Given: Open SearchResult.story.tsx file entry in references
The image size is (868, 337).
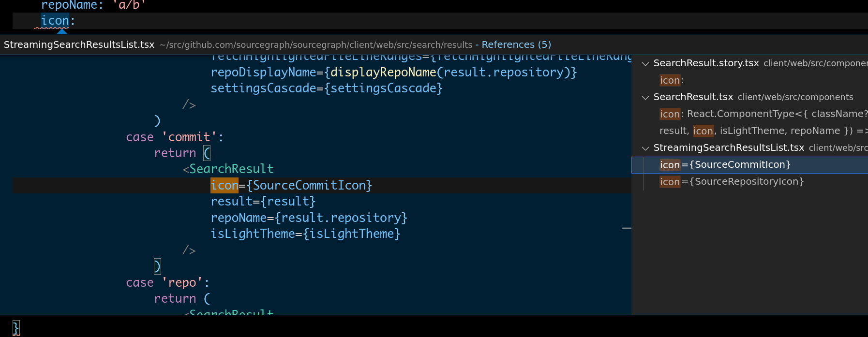Looking at the screenshot, I should click(706, 63).
